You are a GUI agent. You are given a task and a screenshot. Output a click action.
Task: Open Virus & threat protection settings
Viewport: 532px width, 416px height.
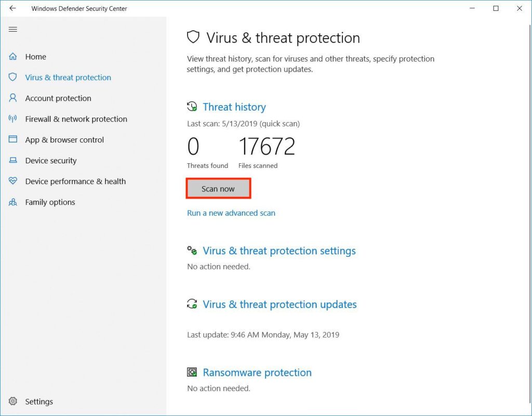279,251
